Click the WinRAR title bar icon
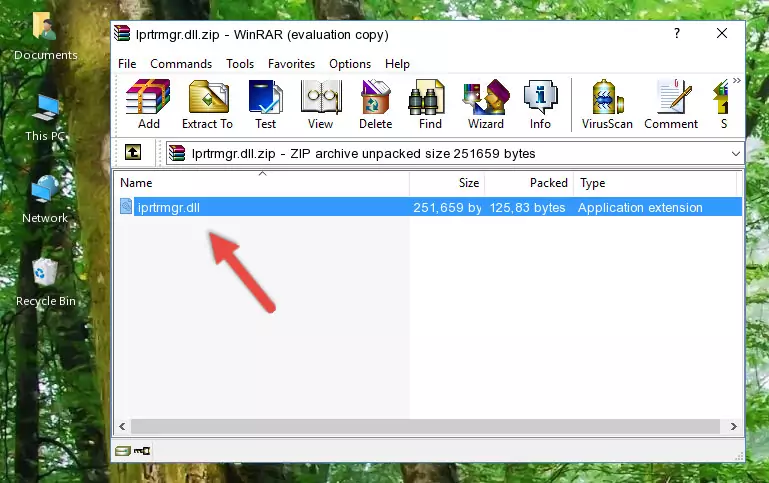The height and width of the screenshot is (483, 769). coord(122,34)
